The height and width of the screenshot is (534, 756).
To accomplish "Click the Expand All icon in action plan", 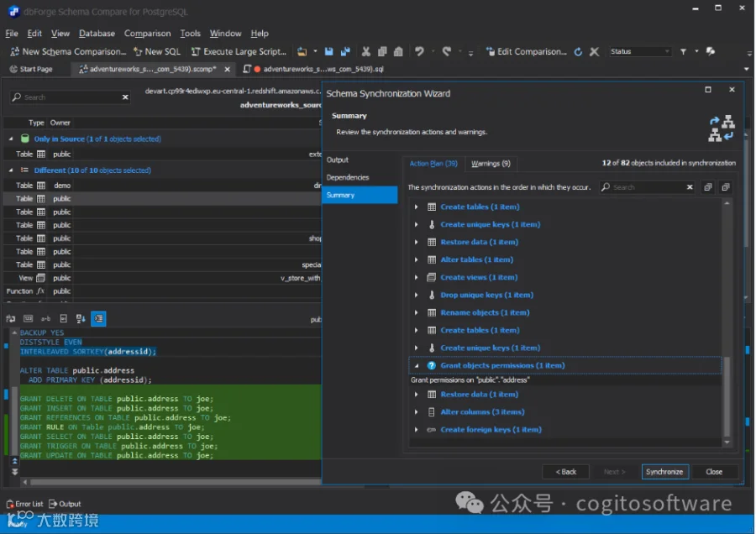I will pyautogui.click(x=707, y=187).
